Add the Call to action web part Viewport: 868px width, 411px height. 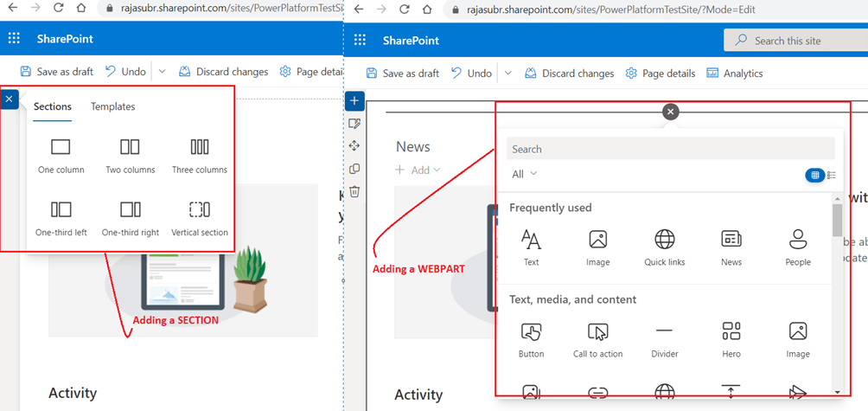click(597, 339)
